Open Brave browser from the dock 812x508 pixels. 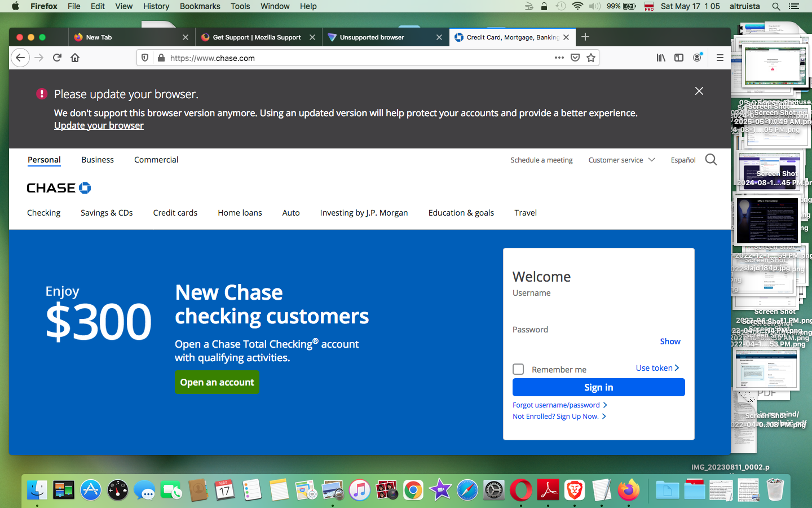click(575, 490)
